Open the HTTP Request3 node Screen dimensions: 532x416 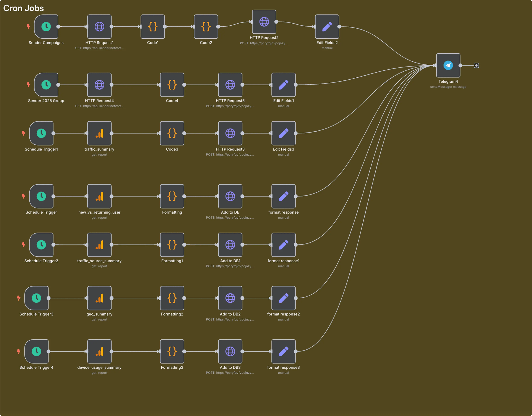click(230, 133)
